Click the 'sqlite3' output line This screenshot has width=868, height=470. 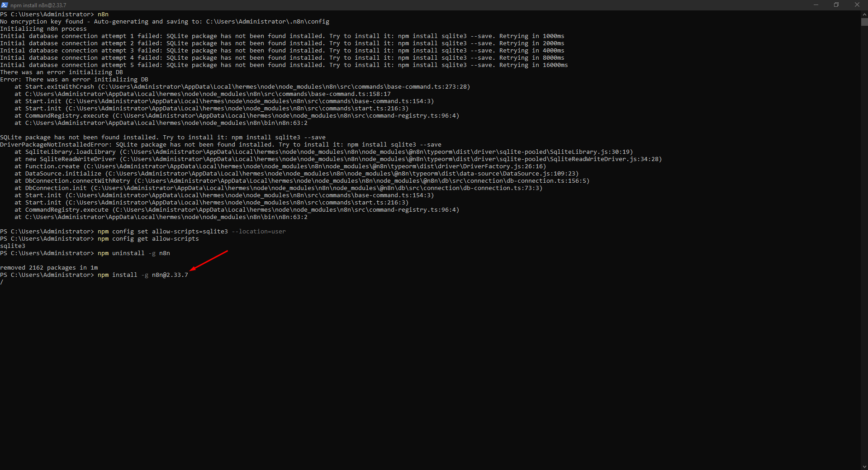13,246
